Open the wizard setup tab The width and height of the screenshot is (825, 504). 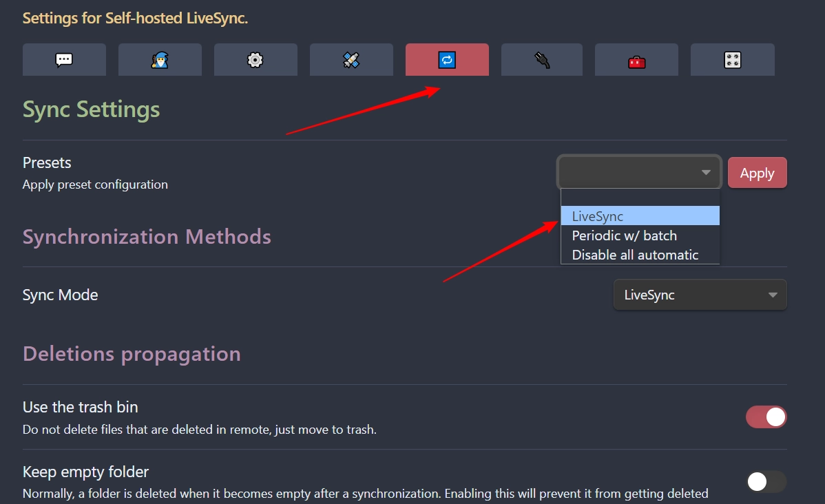point(160,59)
